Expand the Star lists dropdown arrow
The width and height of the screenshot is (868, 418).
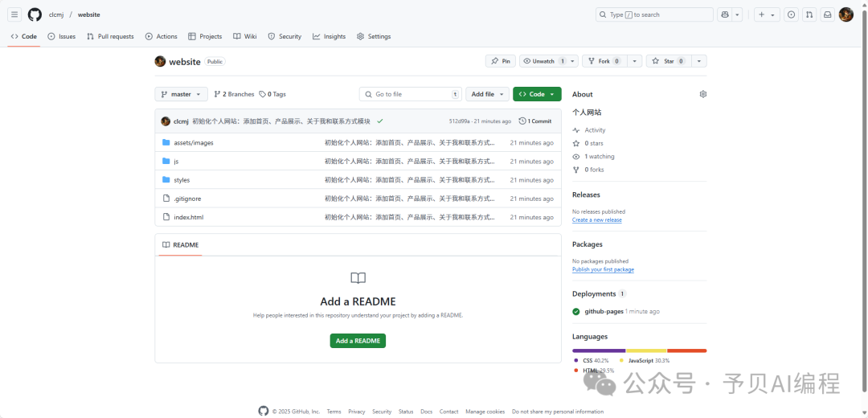point(700,61)
